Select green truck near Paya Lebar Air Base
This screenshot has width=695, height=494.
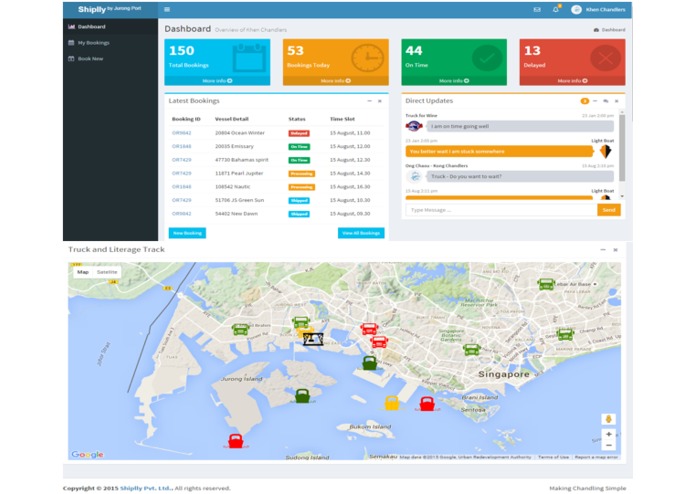click(x=546, y=284)
